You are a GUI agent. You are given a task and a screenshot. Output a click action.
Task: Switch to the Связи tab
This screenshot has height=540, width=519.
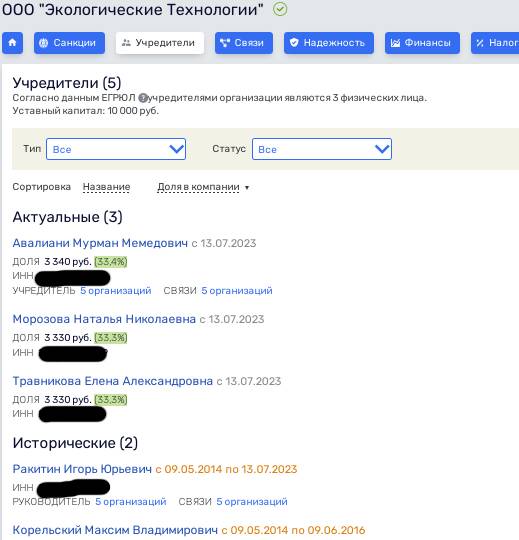[244, 43]
